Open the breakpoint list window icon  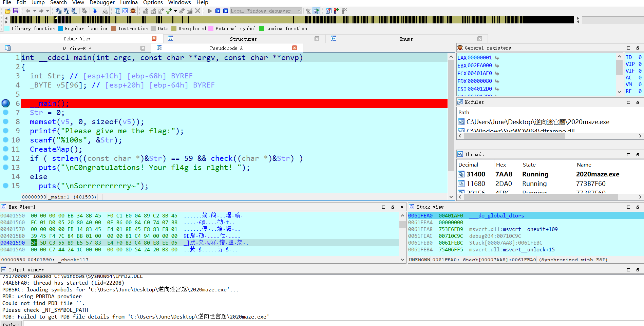[328, 11]
